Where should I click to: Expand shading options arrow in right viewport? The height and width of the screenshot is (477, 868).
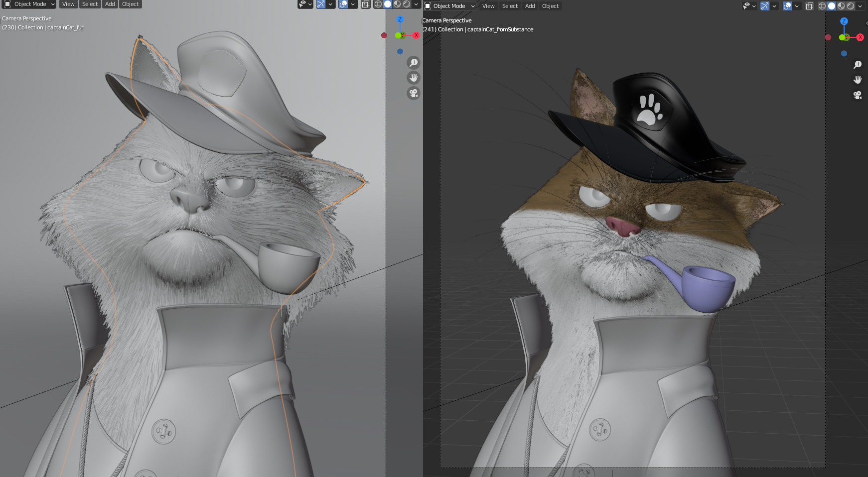pos(860,6)
